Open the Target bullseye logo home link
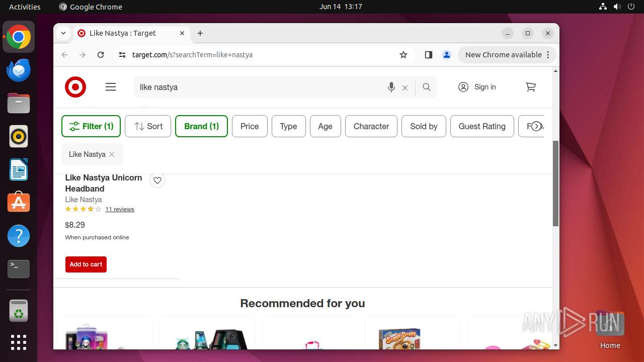This screenshot has width=644, height=362. pos(75,87)
